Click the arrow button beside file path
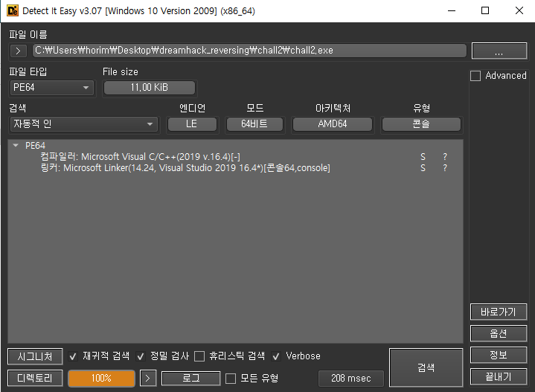Screen dimensions: 535x392 (17, 51)
